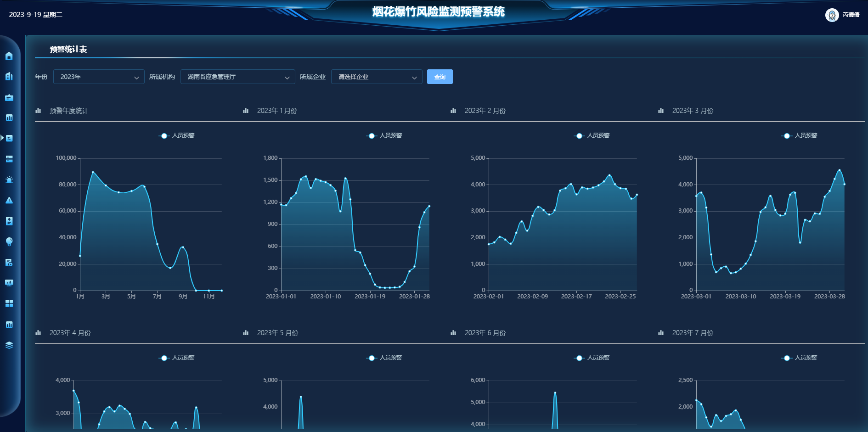Image resolution: width=868 pixels, height=432 pixels.
Task: Click the 查询 query button
Action: 440,77
